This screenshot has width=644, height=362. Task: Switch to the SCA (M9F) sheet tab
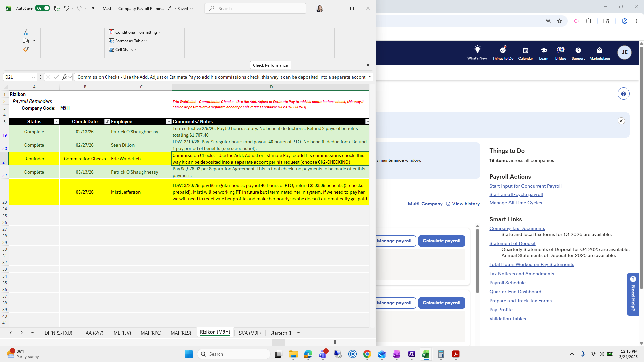tap(250, 333)
